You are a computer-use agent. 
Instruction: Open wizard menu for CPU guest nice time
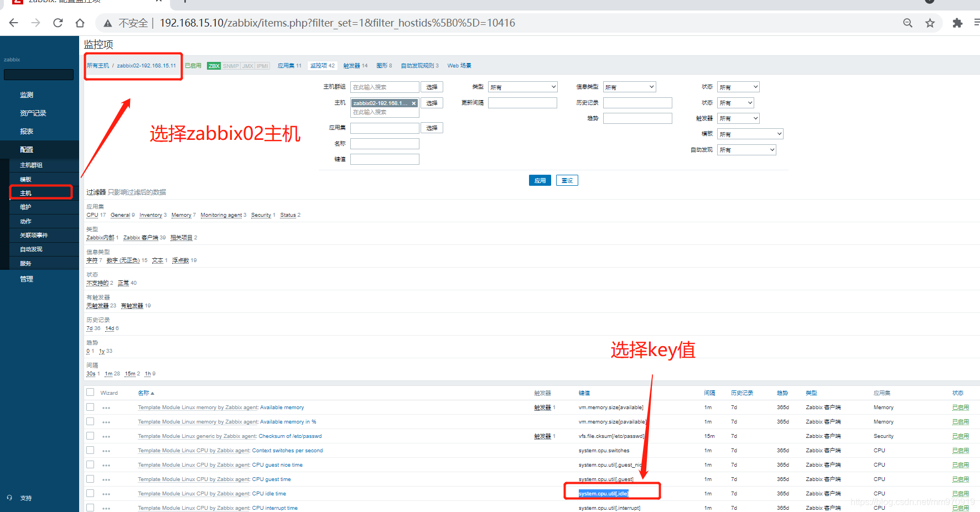pyautogui.click(x=106, y=466)
